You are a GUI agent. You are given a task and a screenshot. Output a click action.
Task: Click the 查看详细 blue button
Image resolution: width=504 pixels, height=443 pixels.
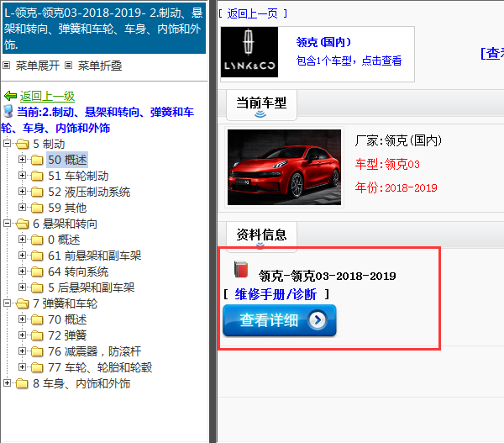tap(280, 320)
